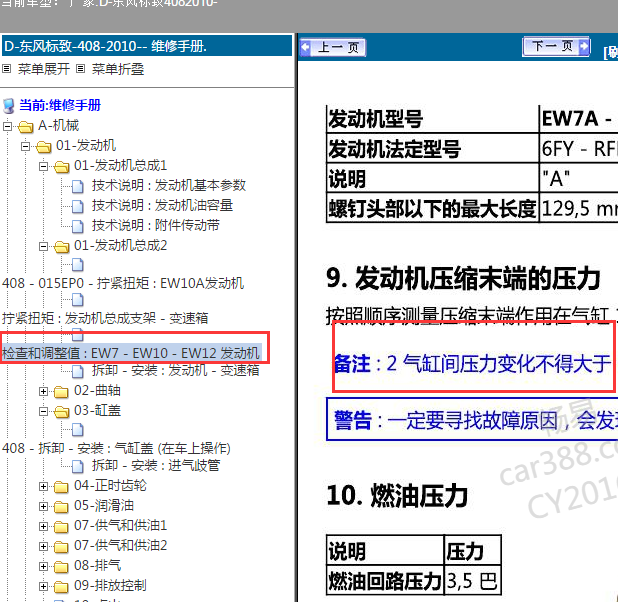Viewport: 618px width, 602px height.
Task: Click the 01-发动机总成1 folder icon
Action: (61, 167)
